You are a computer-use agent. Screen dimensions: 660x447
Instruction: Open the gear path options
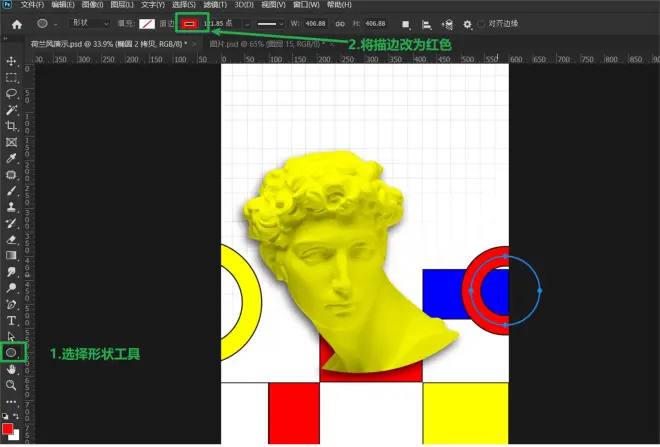point(467,24)
